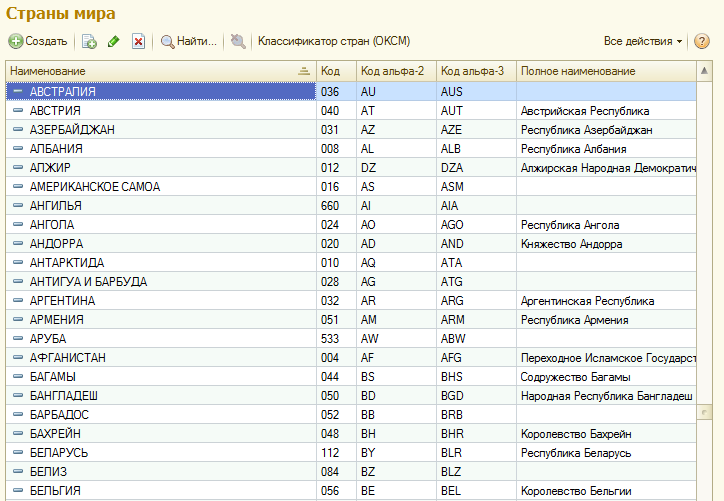Select the БАХРЕЙН row
The image size is (724, 501).
[351, 434]
